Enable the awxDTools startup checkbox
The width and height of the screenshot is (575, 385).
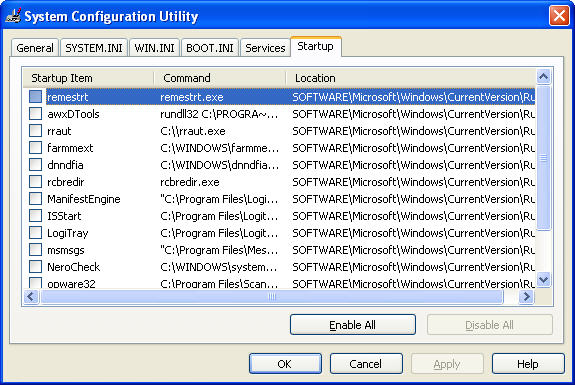point(36,114)
